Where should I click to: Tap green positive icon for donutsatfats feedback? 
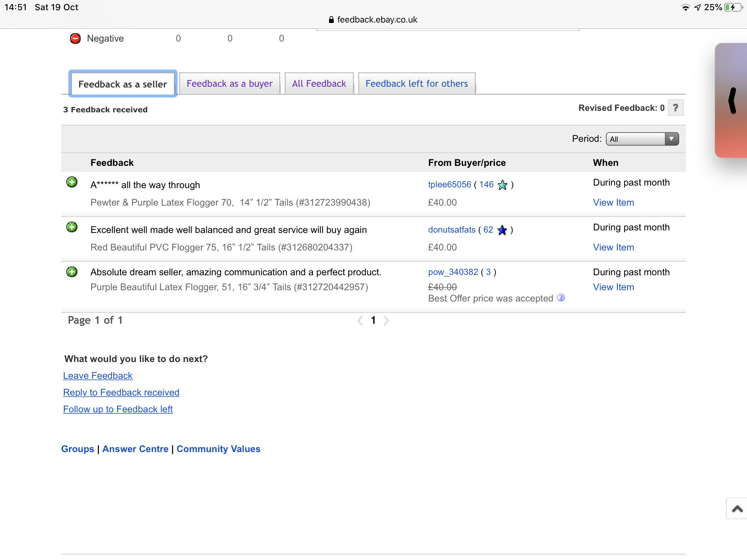pyautogui.click(x=72, y=227)
